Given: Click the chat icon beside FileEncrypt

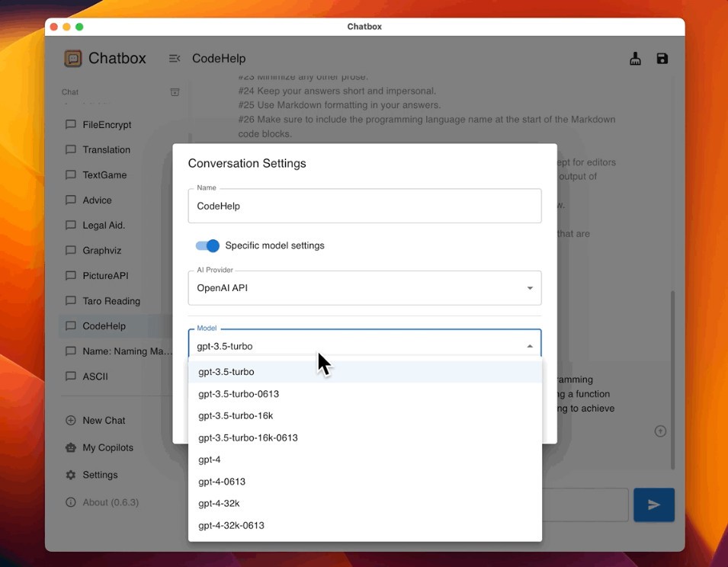Looking at the screenshot, I should click(71, 124).
